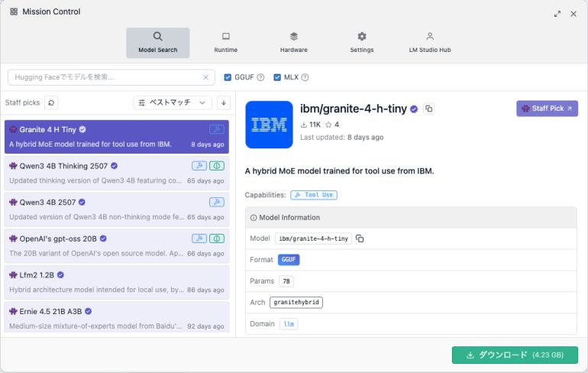Image resolution: width=588 pixels, height=373 pixels.
Task: Copy the ibm/granite-4-h-tiny title name
Action: click(429, 109)
